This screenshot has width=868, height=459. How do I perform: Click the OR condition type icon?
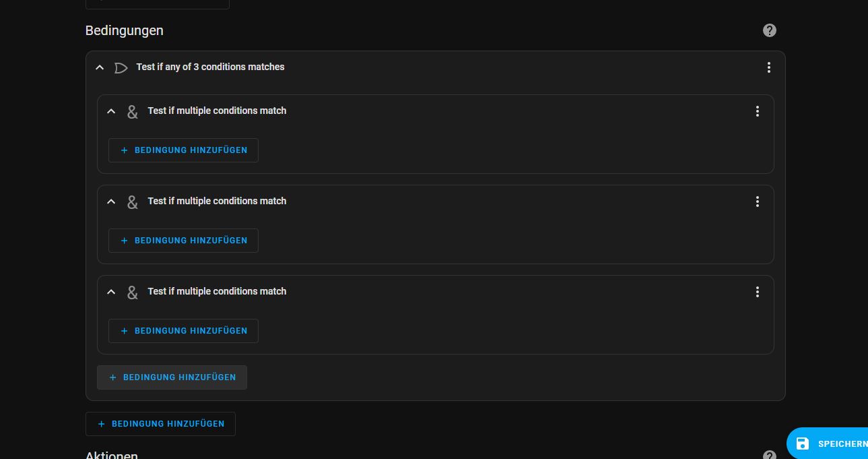point(121,67)
